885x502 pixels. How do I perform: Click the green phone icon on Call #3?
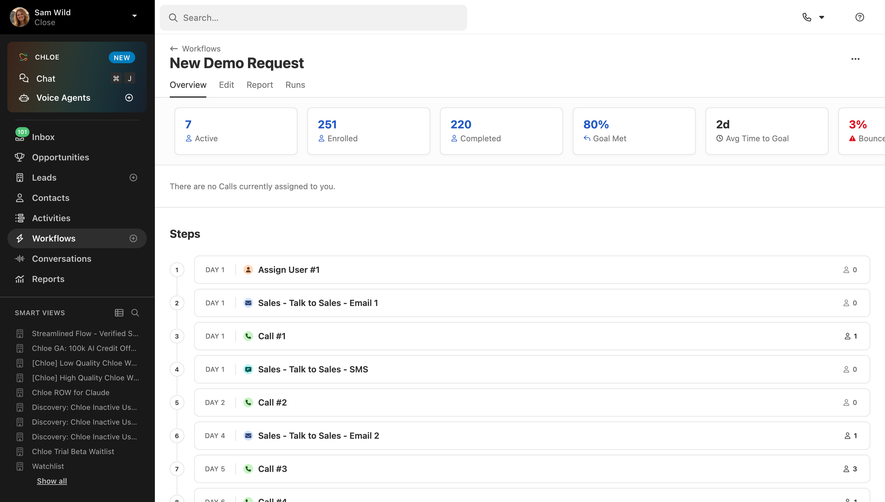click(248, 469)
